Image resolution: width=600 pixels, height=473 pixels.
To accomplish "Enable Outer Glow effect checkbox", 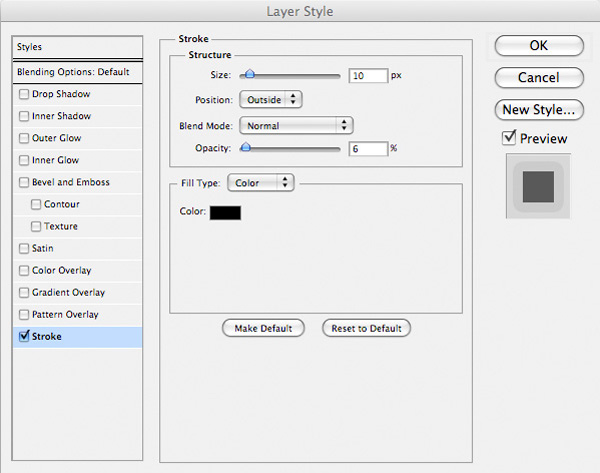I will (x=24, y=138).
